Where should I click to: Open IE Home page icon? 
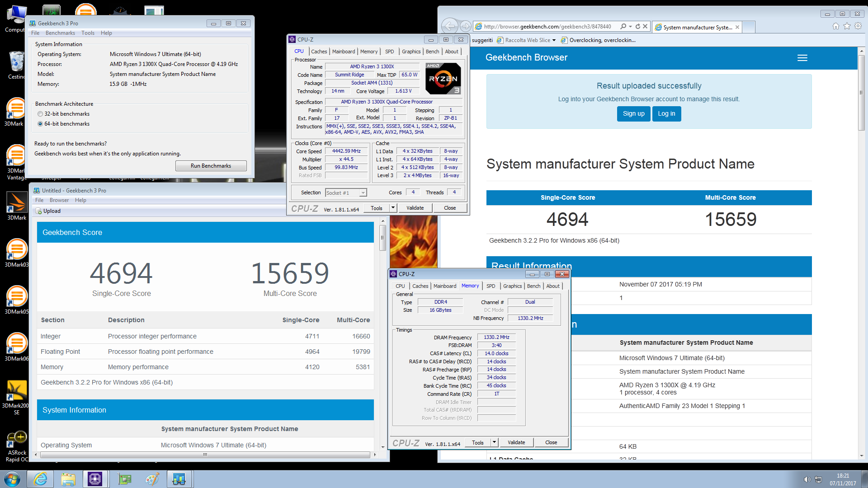pyautogui.click(x=836, y=26)
